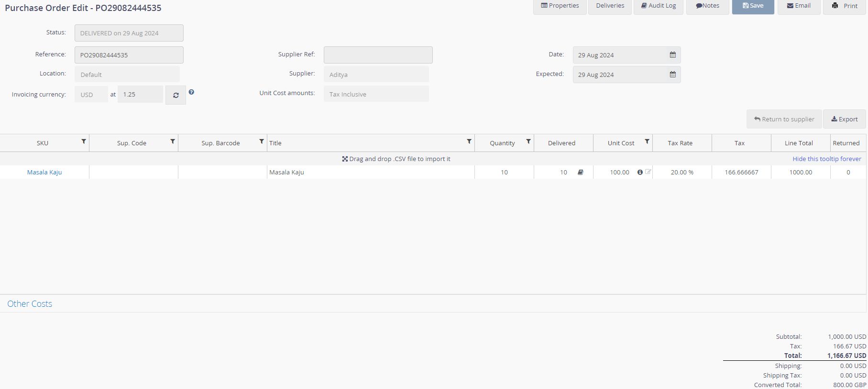
Task: Click the delivery book icon in Delivered cell
Action: (x=580, y=173)
